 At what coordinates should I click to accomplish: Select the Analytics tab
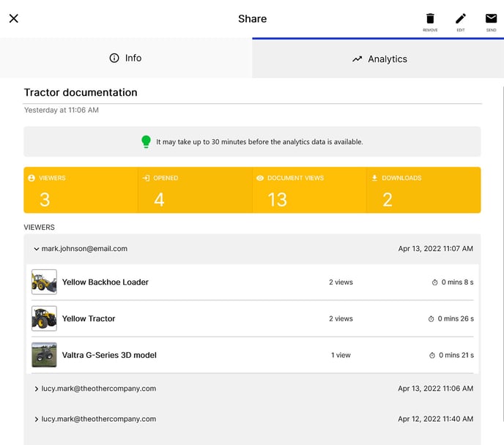click(x=378, y=59)
